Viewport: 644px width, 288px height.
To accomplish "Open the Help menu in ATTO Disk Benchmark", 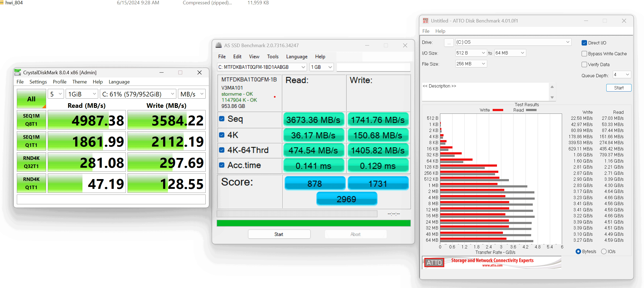I will tap(440, 31).
